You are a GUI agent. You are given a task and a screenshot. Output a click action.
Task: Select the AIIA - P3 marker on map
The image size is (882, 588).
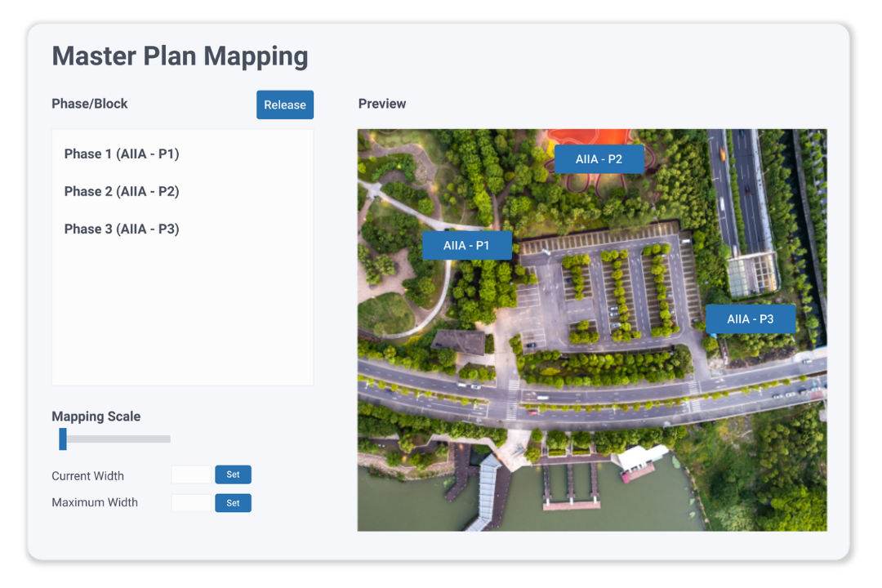(751, 319)
